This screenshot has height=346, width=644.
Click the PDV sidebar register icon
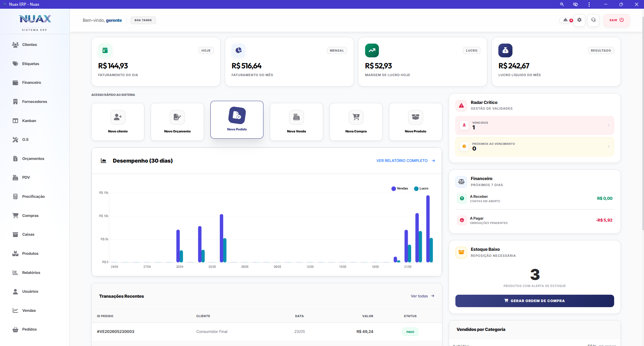click(15, 177)
